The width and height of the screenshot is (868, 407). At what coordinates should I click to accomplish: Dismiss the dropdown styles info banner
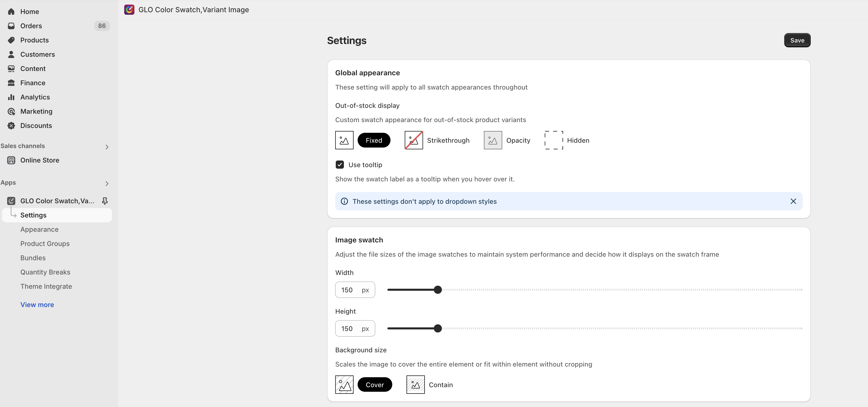pos(793,201)
